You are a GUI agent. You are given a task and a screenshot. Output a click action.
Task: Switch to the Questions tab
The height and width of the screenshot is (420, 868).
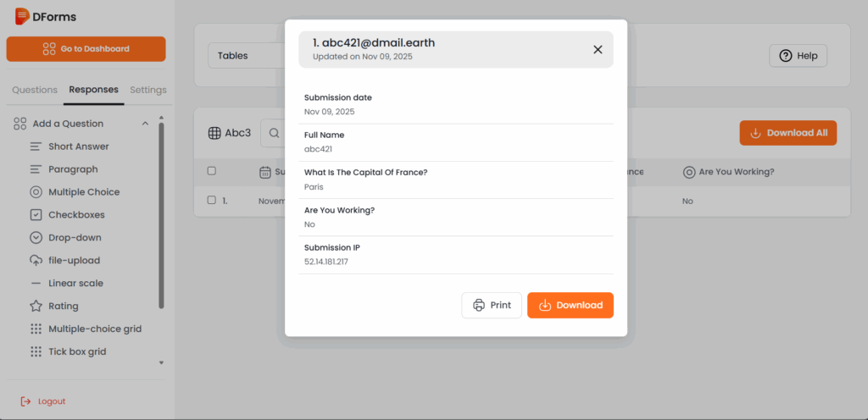[35, 90]
